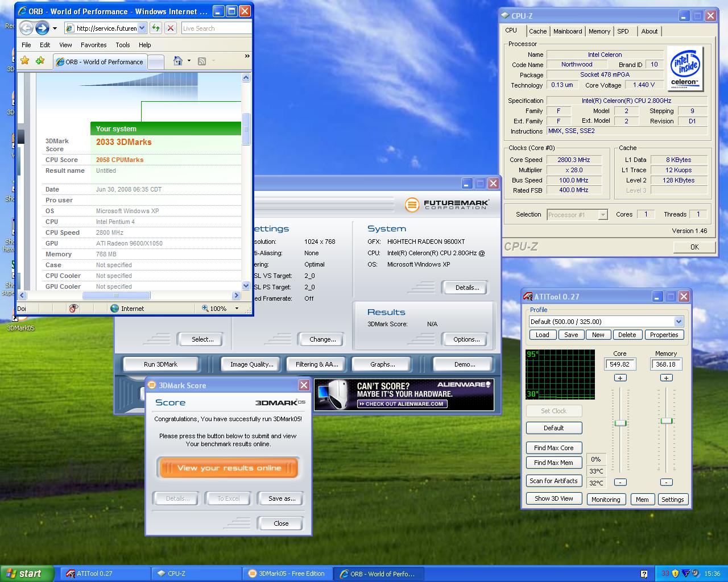The height and width of the screenshot is (582, 728).
Task: Switch to the Memory tab in CPU-Z
Action: coord(599,31)
